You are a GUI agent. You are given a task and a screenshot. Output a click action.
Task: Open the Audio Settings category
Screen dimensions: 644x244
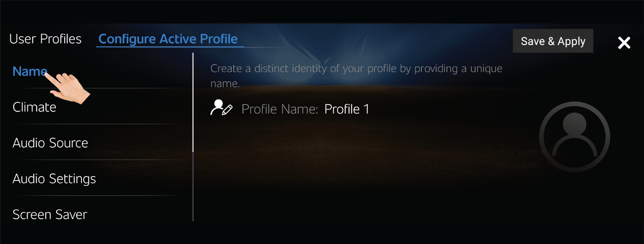[x=54, y=179]
